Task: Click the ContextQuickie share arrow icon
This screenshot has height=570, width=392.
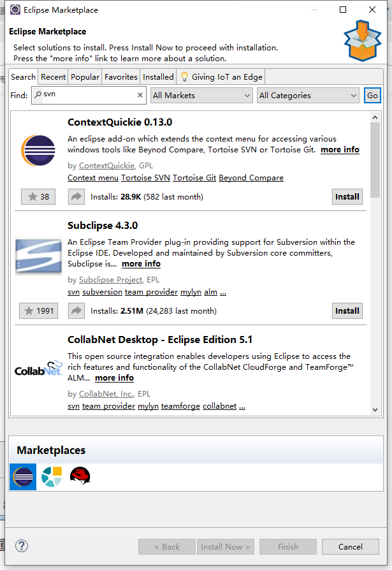Action: point(76,196)
